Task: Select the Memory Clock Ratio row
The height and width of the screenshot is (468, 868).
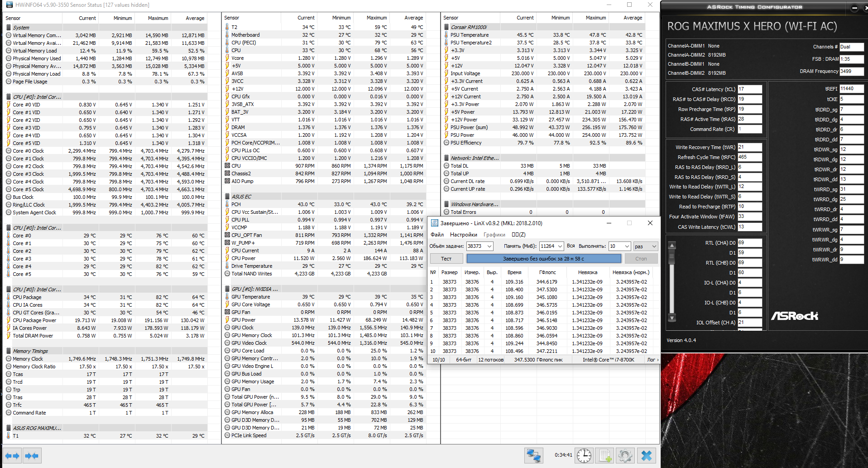Action: (x=106, y=367)
